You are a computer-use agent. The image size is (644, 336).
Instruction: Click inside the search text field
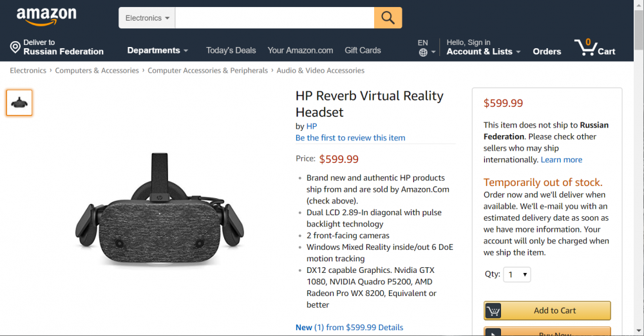click(x=274, y=18)
